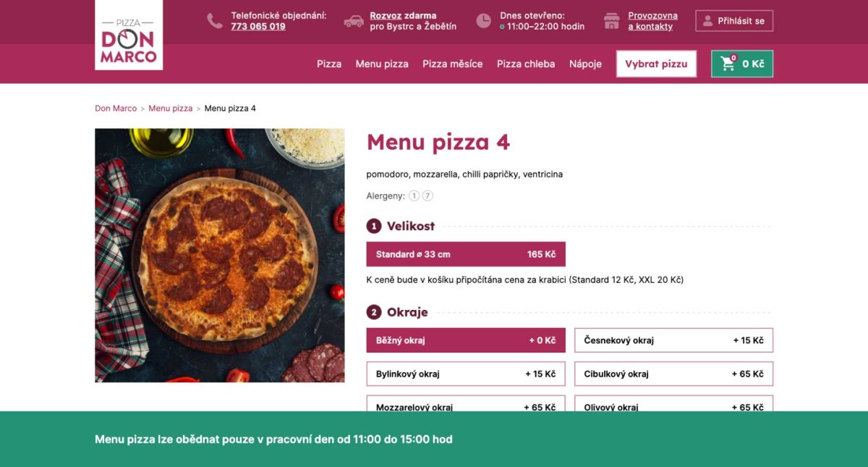Select Standard ø 33 cm size
The width and height of the screenshot is (868, 467).
coord(466,254)
